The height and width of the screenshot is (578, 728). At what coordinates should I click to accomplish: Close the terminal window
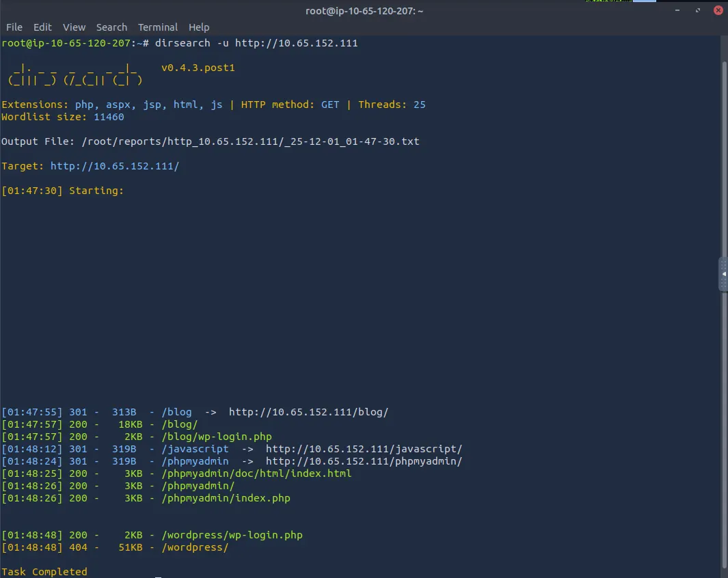tap(718, 10)
